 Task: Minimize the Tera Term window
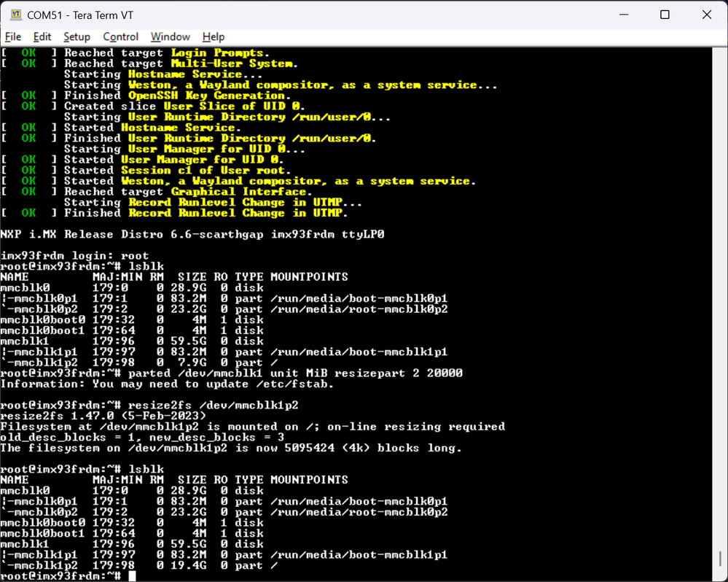click(625, 14)
